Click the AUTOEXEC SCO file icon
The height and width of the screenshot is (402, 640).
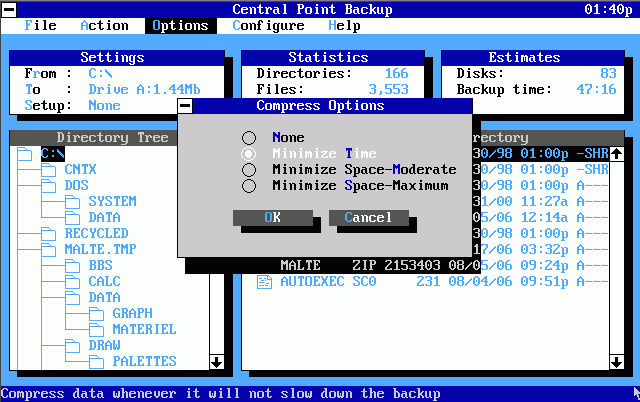[x=264, y=282]
